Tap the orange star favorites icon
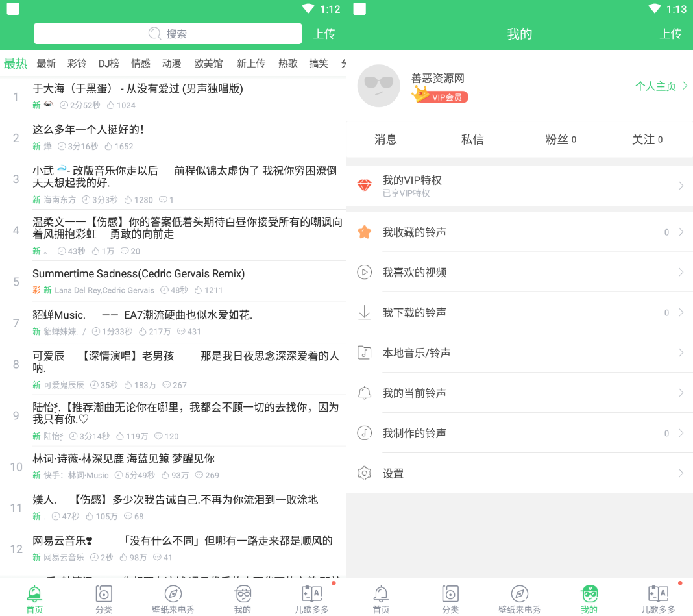This screenshot has width=693, height=616. (365, 232)
